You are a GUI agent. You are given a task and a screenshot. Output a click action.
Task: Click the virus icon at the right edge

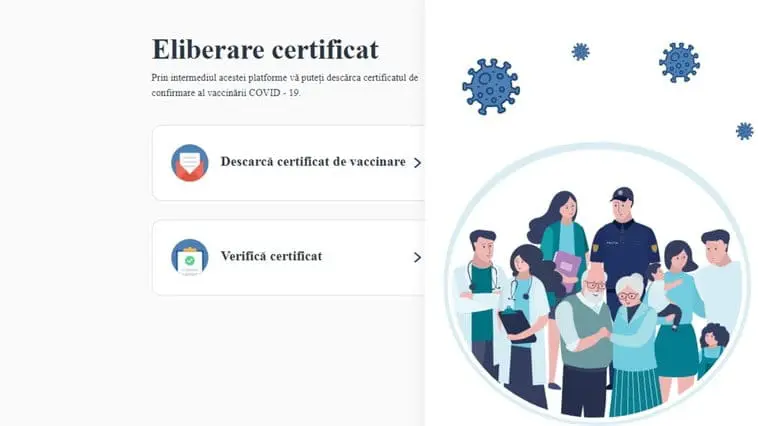(x=745, y=131)
